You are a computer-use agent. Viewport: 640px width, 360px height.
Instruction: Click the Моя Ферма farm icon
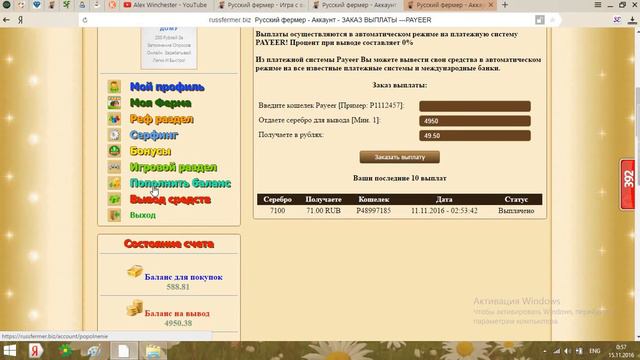coord(114,103)
